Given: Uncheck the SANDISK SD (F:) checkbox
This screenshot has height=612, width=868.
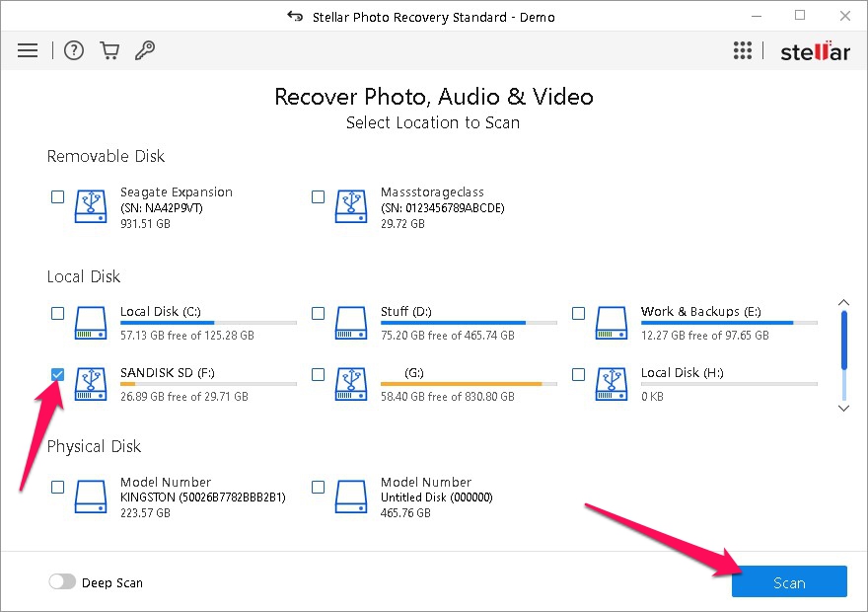Looking at the screenshot, I should (x=57, y=374).
